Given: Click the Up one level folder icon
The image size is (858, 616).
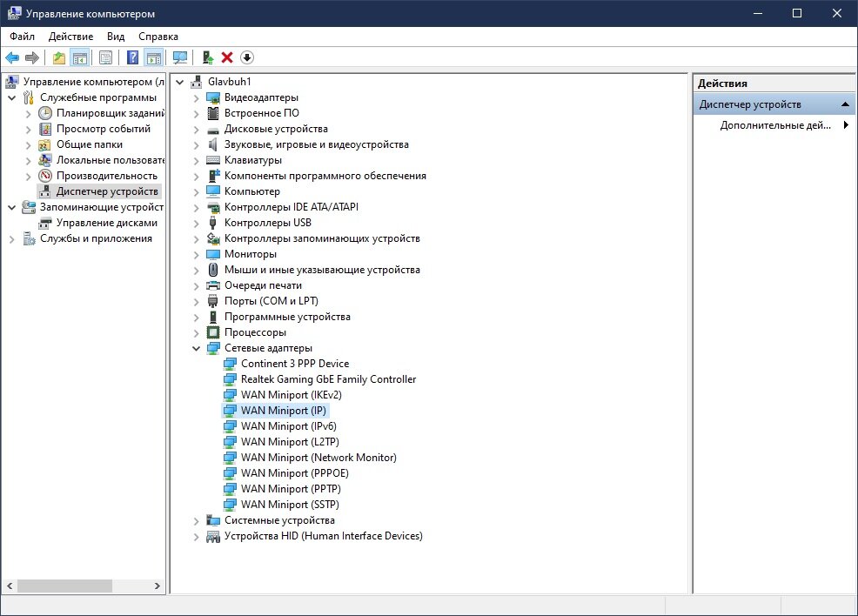Looking at the screenshot, I should pos(58,57).
